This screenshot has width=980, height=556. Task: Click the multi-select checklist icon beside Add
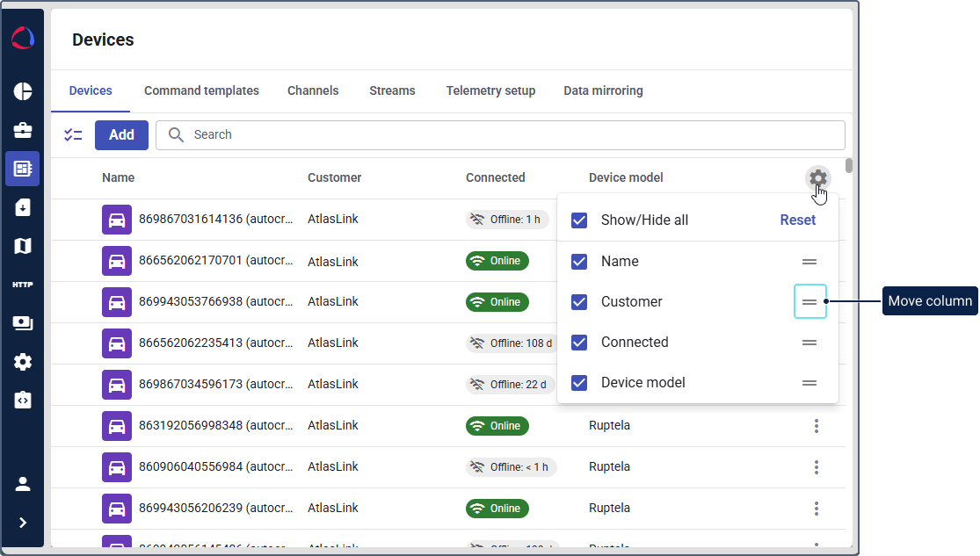73,135
